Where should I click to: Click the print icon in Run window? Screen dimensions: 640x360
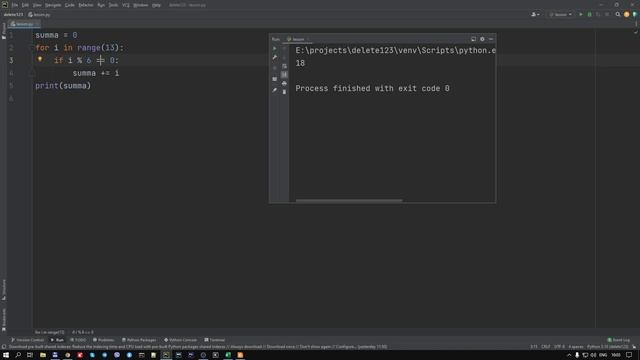[x=284, y=83]
